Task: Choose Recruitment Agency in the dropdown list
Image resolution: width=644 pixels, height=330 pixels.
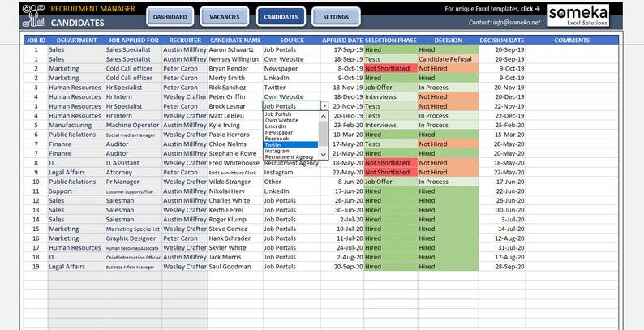Action: coord(290,156)
